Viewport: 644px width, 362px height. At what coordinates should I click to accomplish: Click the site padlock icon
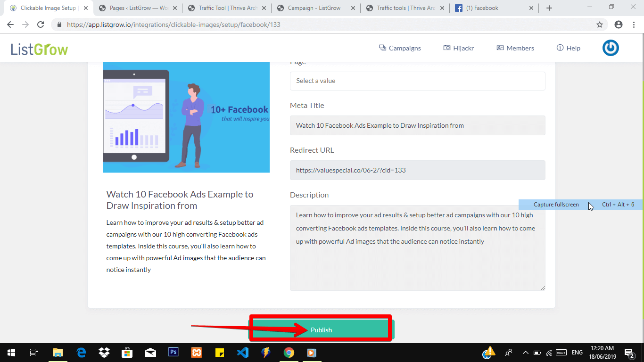point(59,25)
